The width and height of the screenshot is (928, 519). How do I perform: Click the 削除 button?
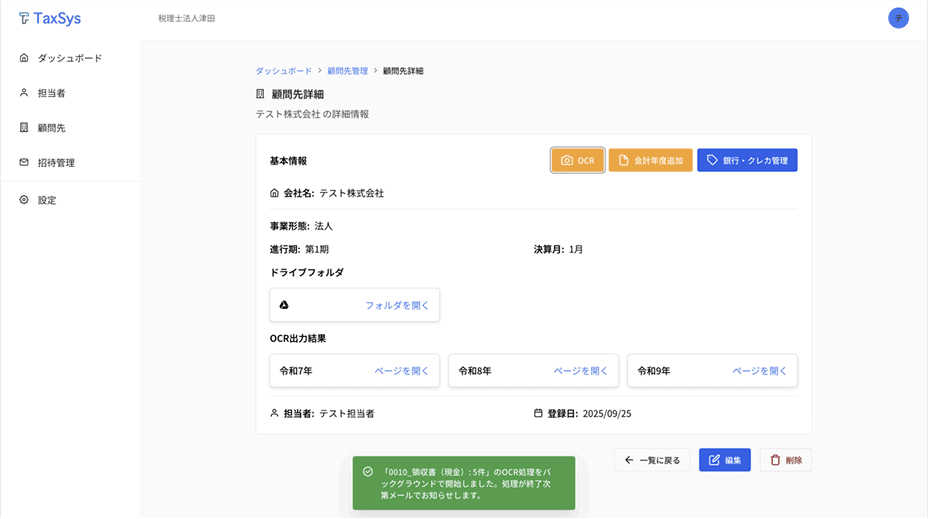point(785,460)
